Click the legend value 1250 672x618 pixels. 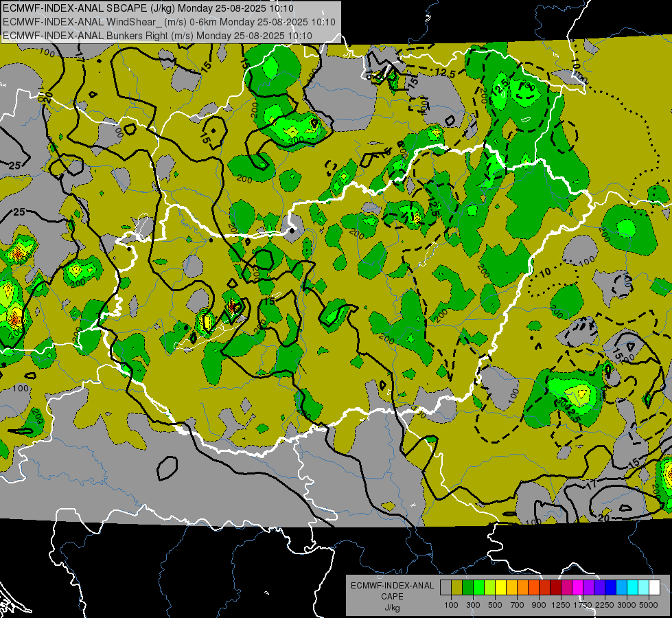[x=561, y=605]
